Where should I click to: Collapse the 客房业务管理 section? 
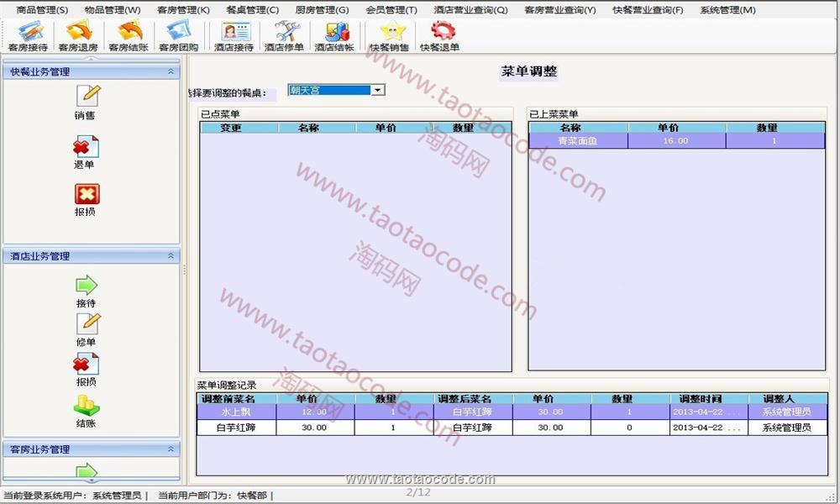coord(171,449)
